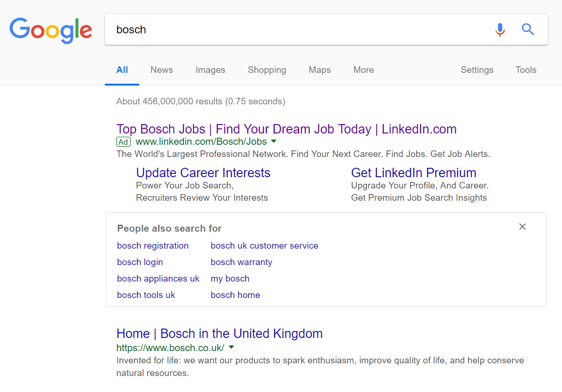Switch to the Maps tab
The width and height of the screenshot is (562, 392).
[x=320, y=70]
